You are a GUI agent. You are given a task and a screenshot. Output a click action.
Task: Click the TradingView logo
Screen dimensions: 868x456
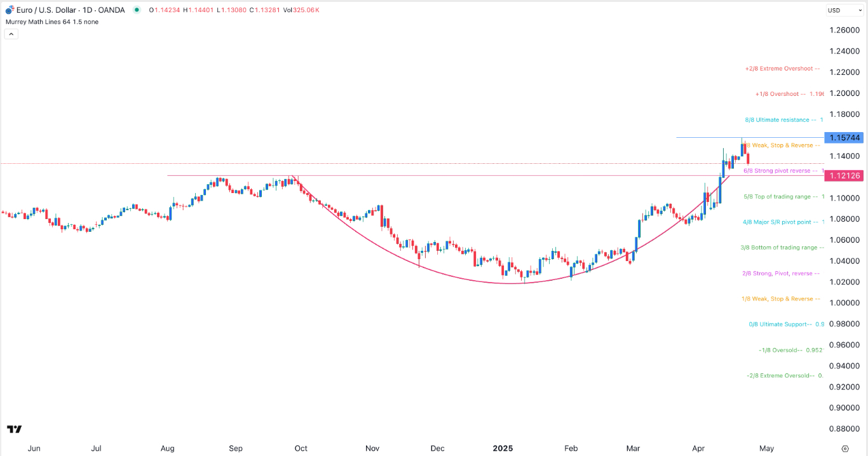(15, 429)
